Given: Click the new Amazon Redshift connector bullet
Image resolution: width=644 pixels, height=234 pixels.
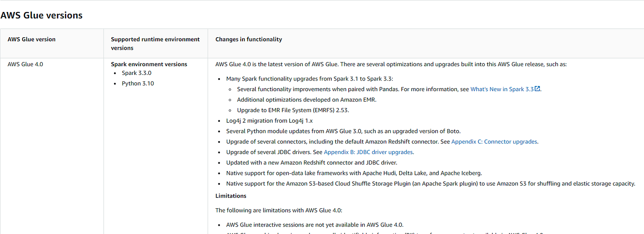Looking at the screenshot, I should click(x=311, y=163).
